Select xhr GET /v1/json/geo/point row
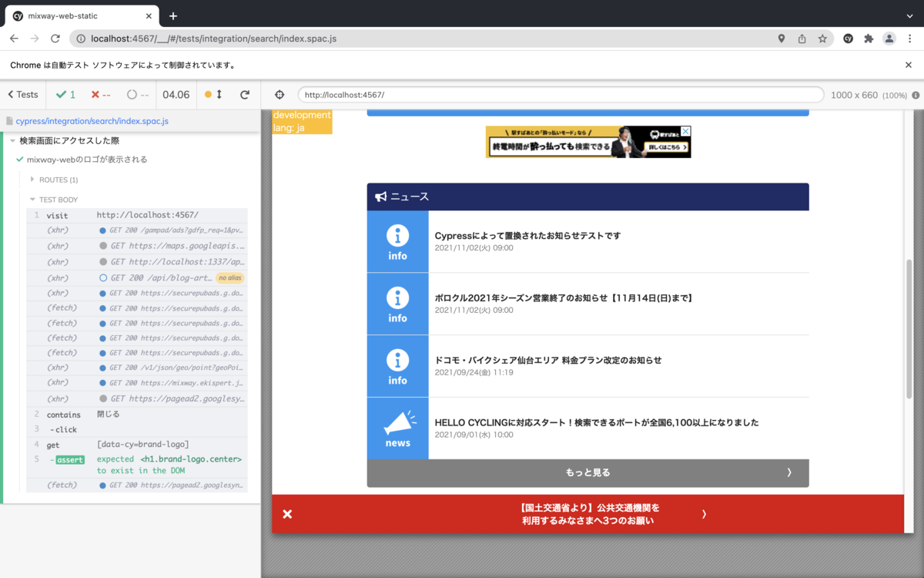This screenshot has height=578, width=924. [137, 368]
